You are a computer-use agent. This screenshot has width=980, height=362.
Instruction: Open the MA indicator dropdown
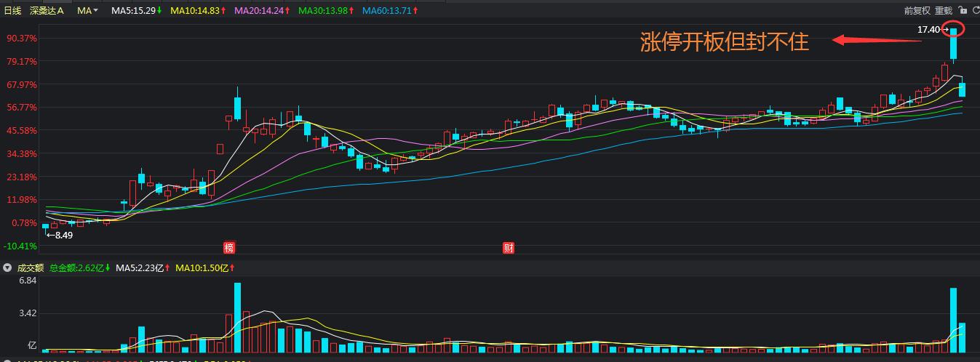click(x=87, y=11)
